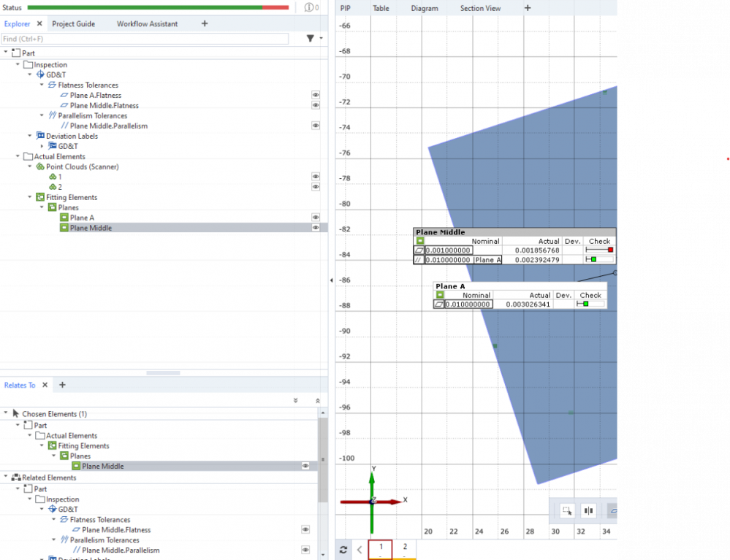The image size is (730, 560).
Task: Click the filter funnel icon in Explorer
Action: point(310,39)
